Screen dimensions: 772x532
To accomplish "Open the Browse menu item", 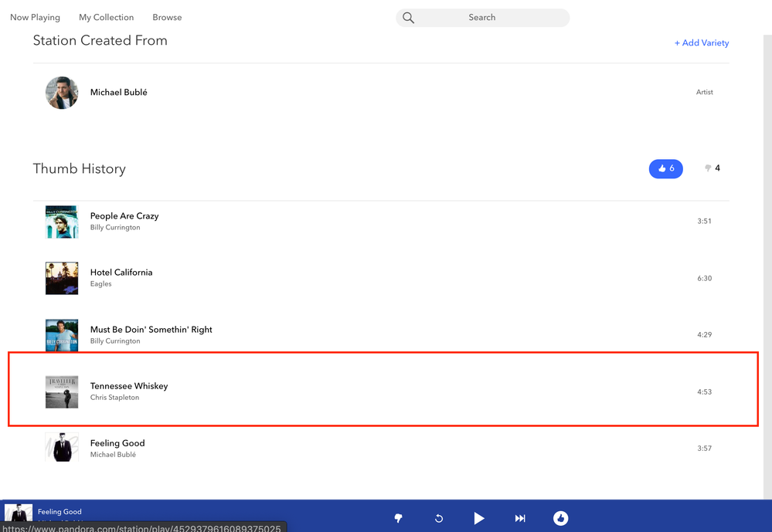I will [167, 17].
